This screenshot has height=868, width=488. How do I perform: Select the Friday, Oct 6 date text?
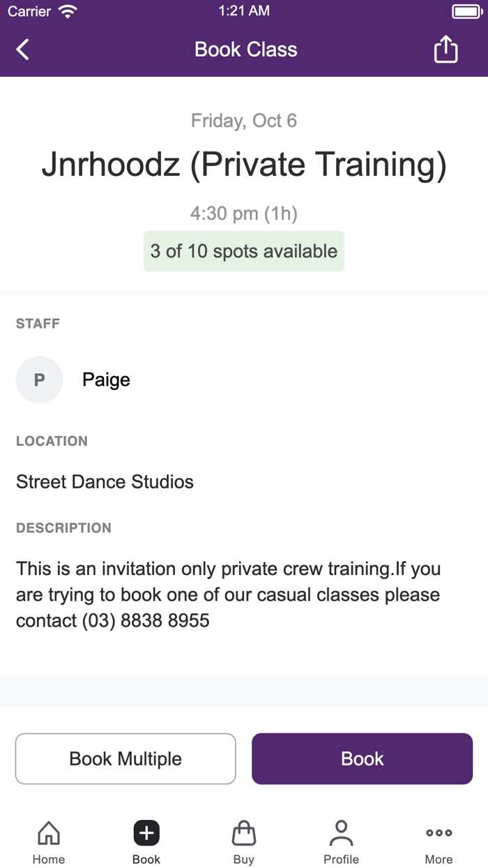(243, 120)
